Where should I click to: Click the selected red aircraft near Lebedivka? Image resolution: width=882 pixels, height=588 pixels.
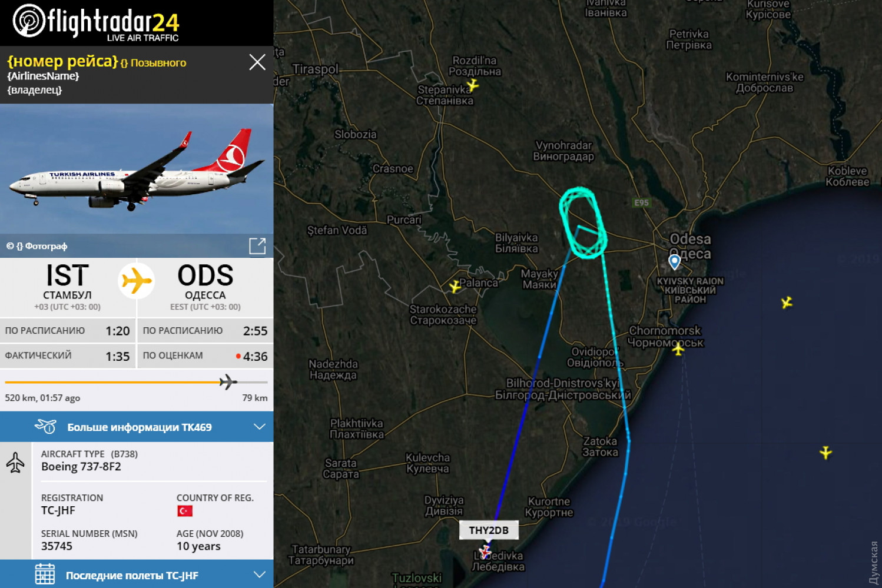485,552
